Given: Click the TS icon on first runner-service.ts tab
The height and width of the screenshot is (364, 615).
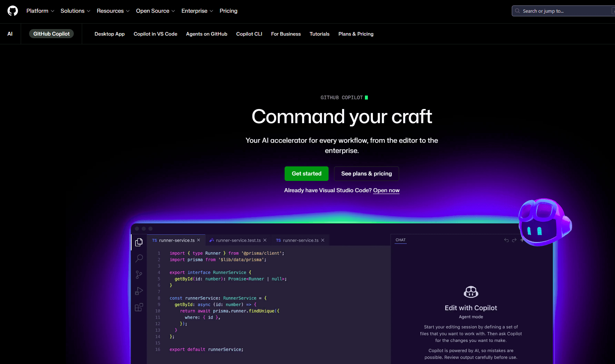Looking at the screenshot, I should pos(154,240).
